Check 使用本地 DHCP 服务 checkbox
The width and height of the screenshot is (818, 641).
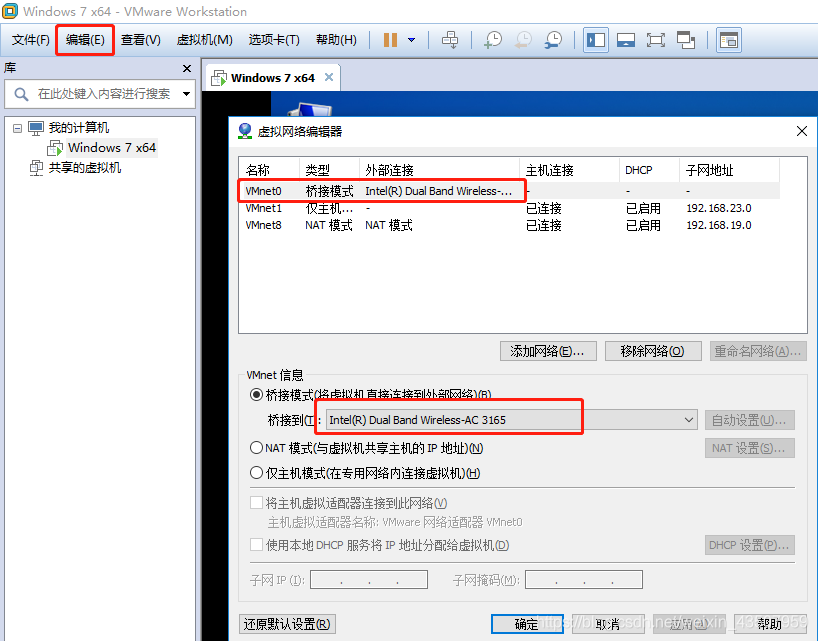pyautogui.click(x=256, y=545)
